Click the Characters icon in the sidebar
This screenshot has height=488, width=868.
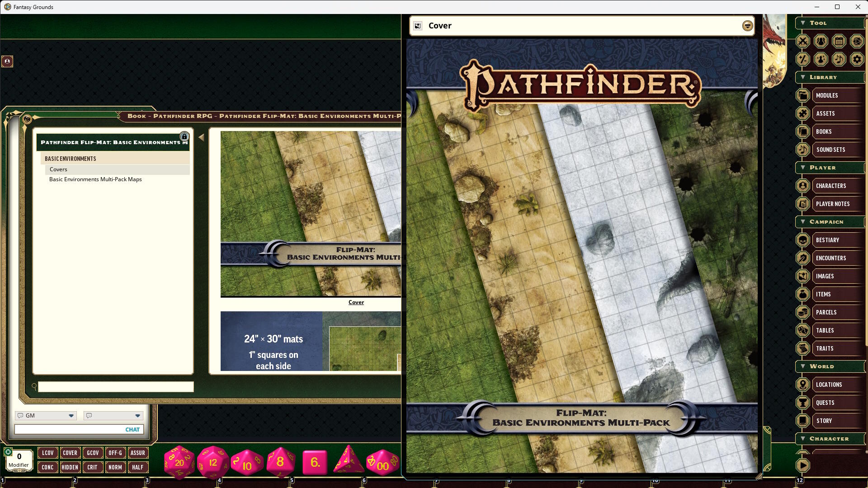coord(803,186)
